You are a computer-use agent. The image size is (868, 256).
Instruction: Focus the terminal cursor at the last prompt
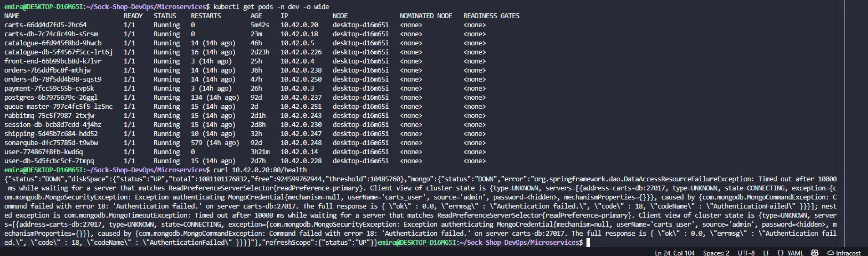pyautogui.click(x=588, y=243)
